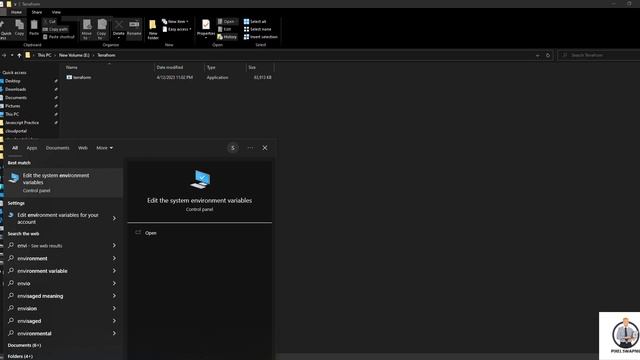The height and width of the screenshot is (360, 640).
Task: Close the search panel with X
Action: pos(264,148)
